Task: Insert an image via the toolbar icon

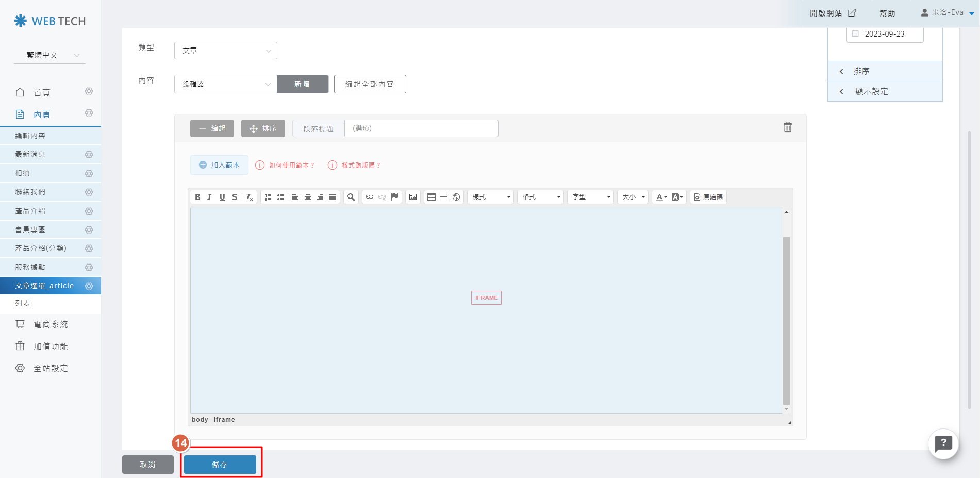Action: click(x=413, y=197)
